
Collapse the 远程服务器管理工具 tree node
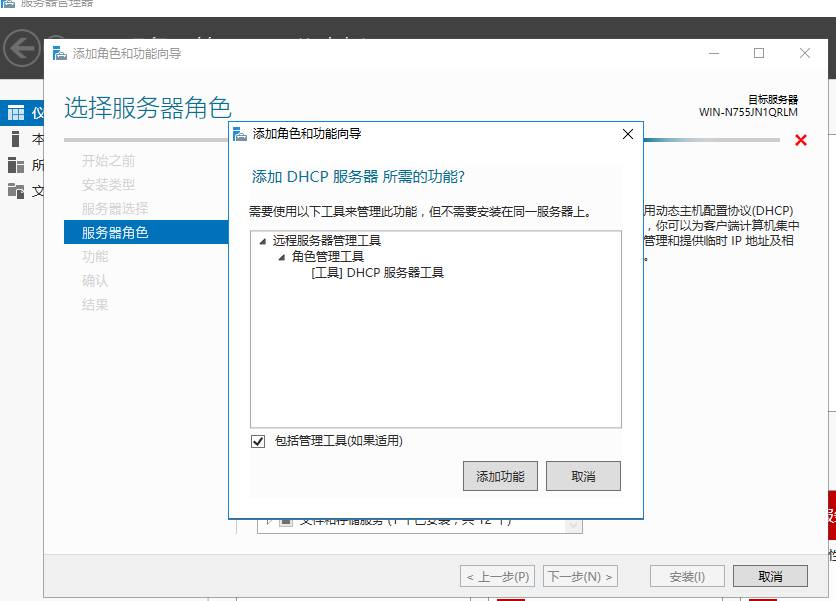pyautogui.click(x=263, y=241)
